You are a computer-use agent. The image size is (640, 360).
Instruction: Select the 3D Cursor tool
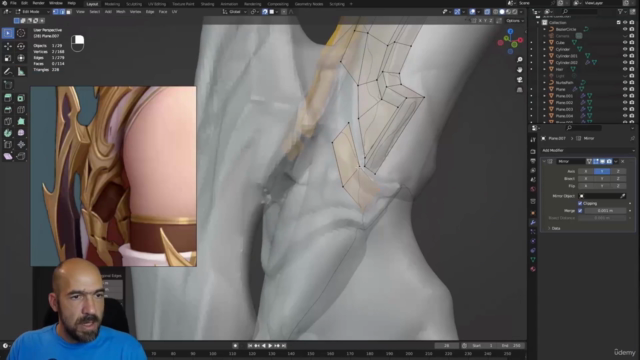21,33
